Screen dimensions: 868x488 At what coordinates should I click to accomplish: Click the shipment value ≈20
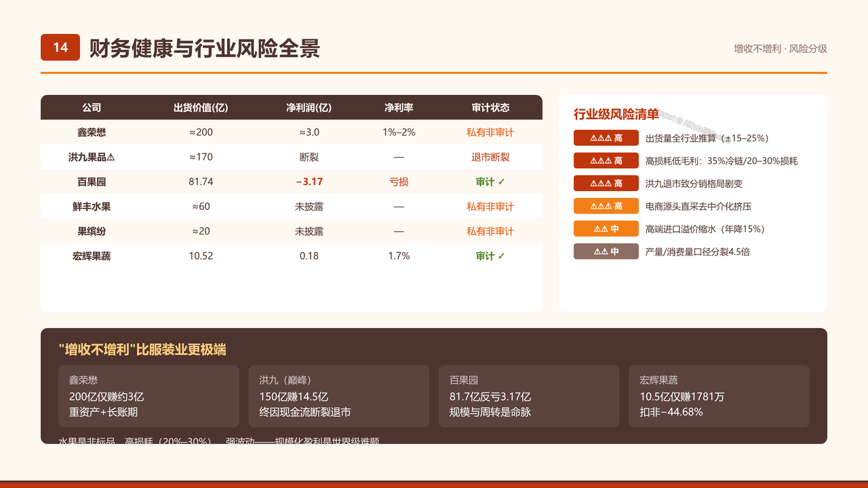[x=201, y=231]
